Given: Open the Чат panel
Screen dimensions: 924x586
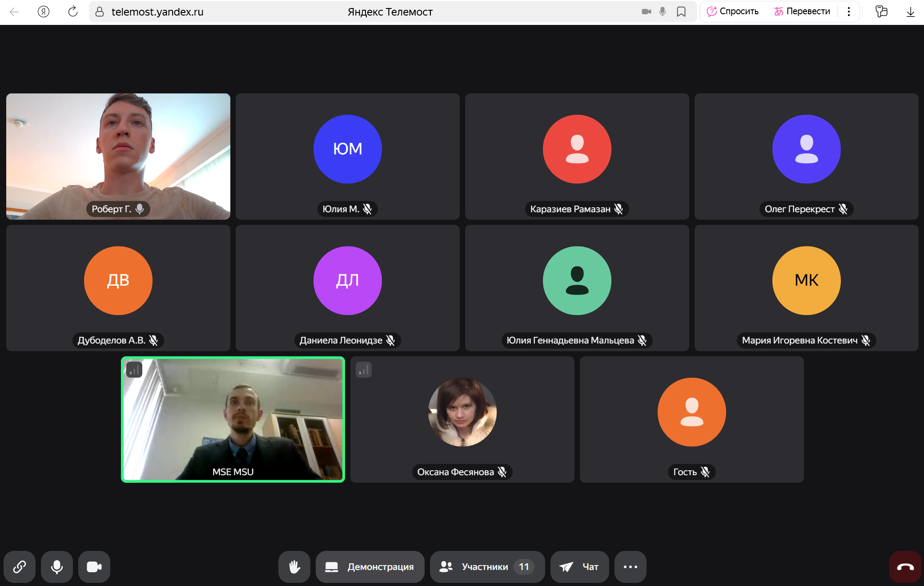Looking at the screenshot, I should click(x=579, y=566).
